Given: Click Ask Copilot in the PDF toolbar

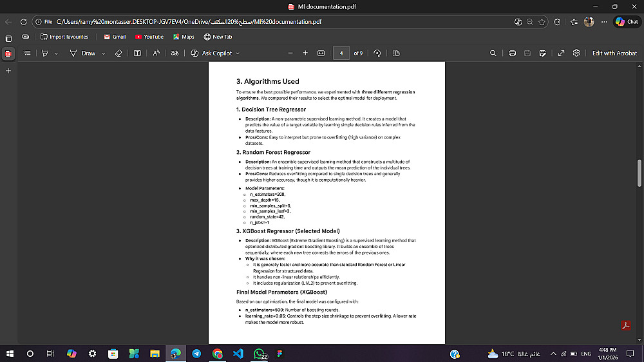Looking at the screenshot, I should click(211, 53).
